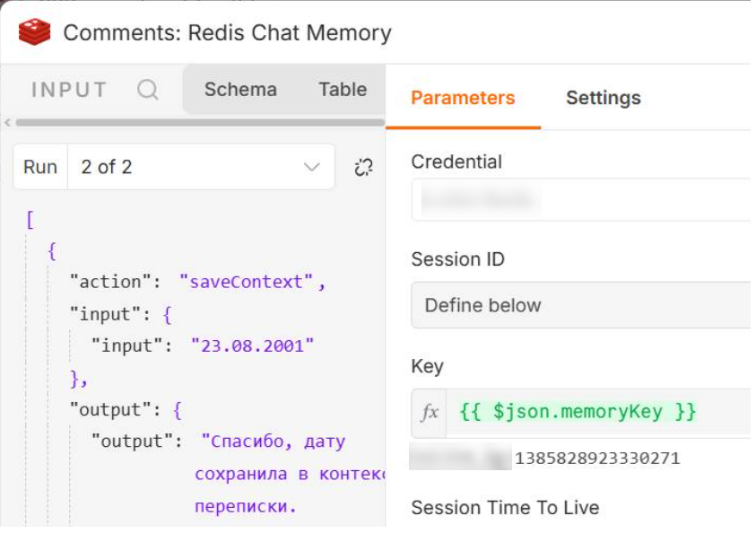Click the INPUT panel label
756x542 pixels.
pyautogui.click(x=69, y=90)
